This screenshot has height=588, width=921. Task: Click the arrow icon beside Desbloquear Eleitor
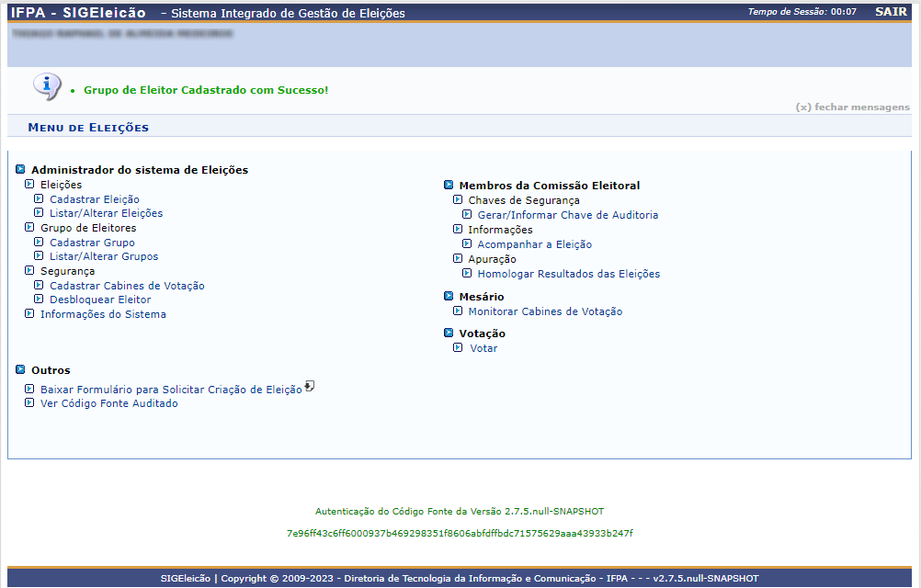pyautogui.click(x=39, y=299)
